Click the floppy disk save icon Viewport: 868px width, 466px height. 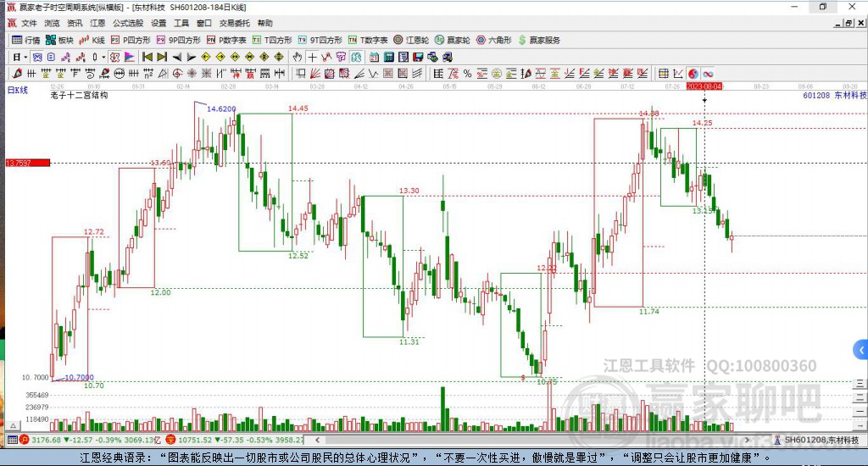[418, 57]
